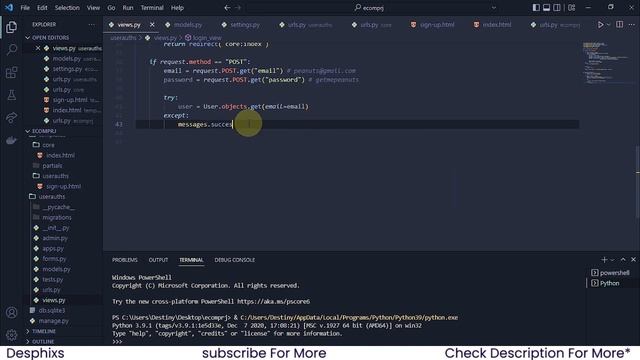Toggle secondary sidebar layout icon
The width and height of the screenshot is (640, 360).
tap(557, 8)
